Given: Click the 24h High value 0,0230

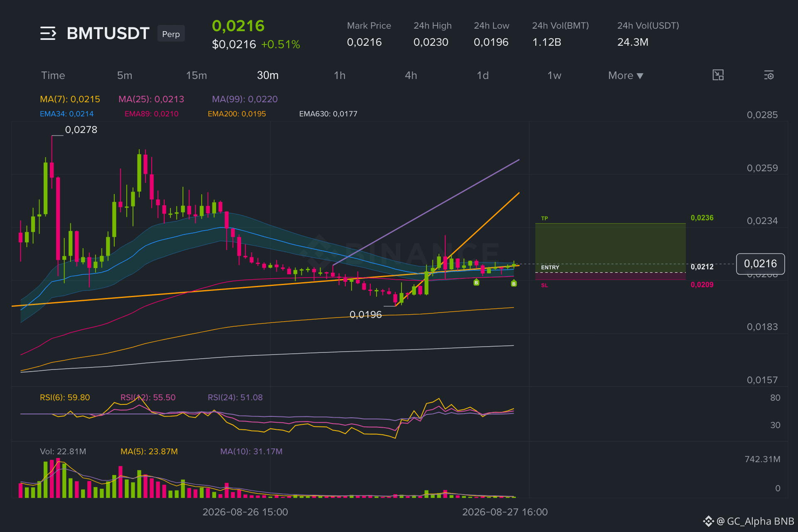Looking at the screenshot, I should (x=431, y=42).
